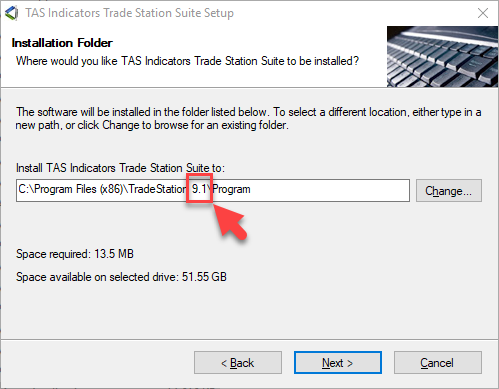Click the Space available 51.55 GB text
This screenshot has height=389, width=499.
[121, 277]
